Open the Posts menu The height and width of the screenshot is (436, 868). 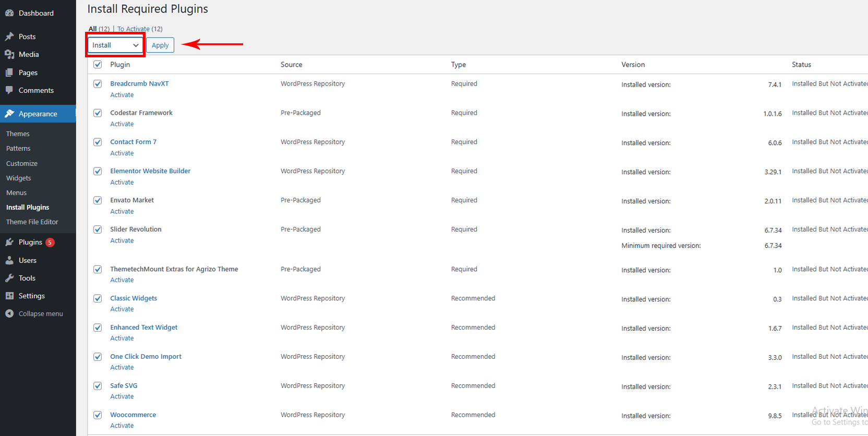(x=27, y=37)
